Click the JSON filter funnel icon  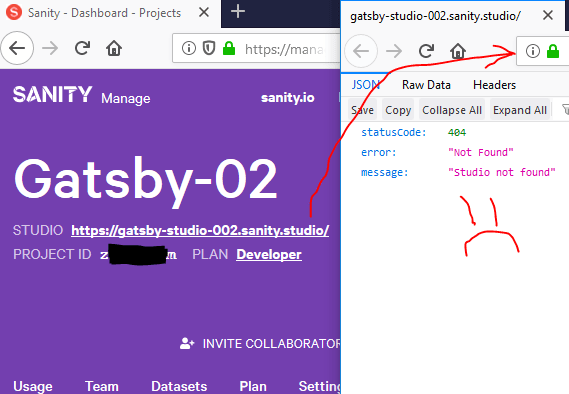pos(565,109)
